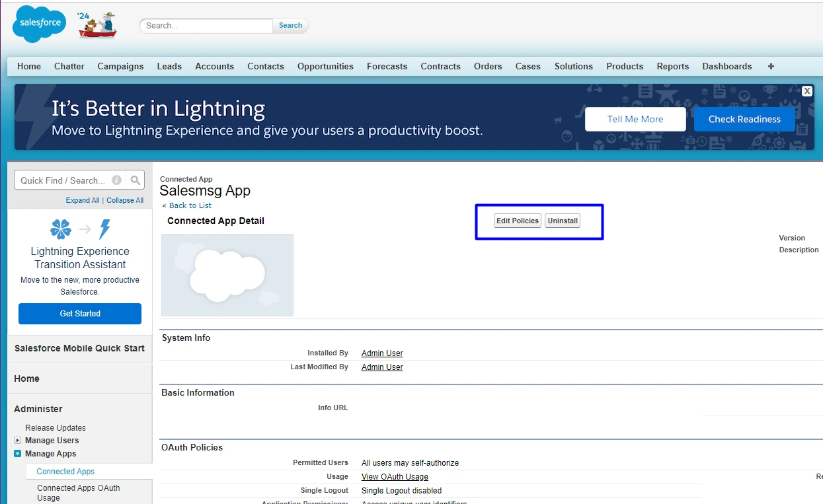
Task: Open the Dashboards tab
Action: tap(727, 66)
